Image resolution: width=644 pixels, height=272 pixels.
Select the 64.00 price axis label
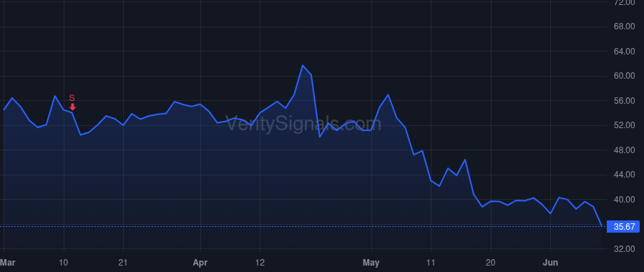point(624,52)
